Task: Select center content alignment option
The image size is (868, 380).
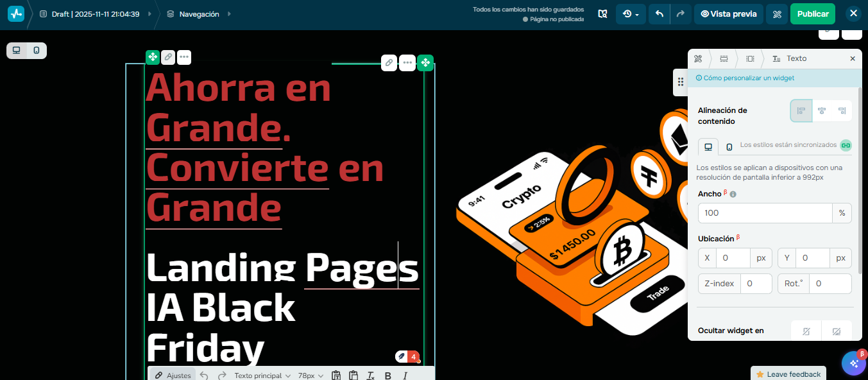Action: point(822,110)
